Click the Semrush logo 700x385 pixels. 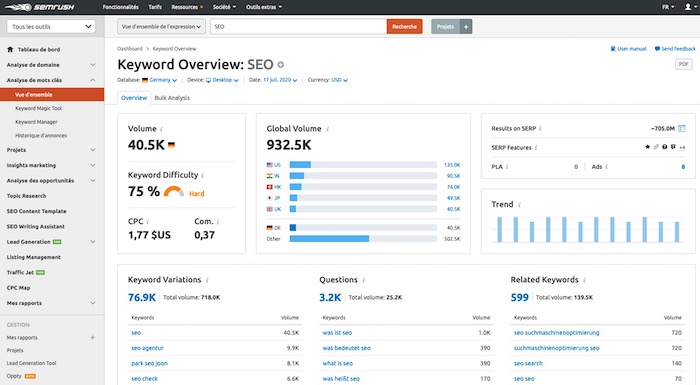pos(40,7)
